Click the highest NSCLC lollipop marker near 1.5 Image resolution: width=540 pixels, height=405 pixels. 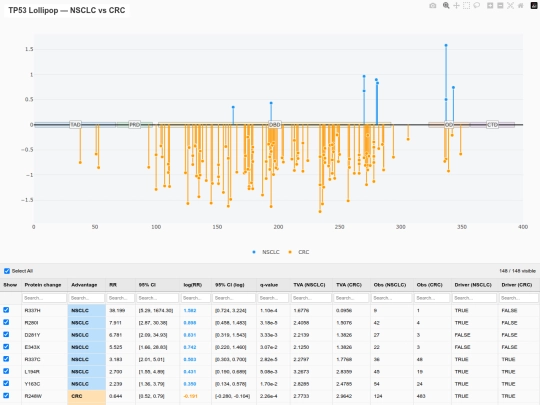click(x=446, y=45)
